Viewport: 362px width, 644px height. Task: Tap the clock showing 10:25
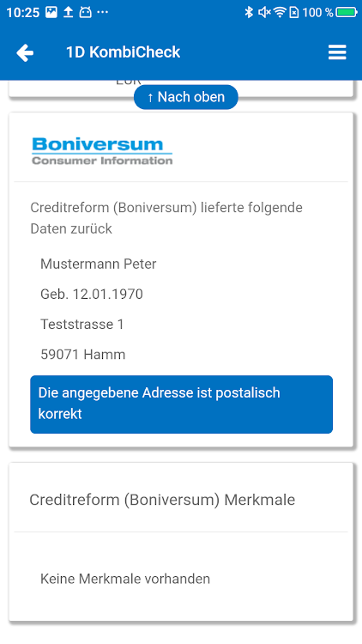tap(23, 12)
